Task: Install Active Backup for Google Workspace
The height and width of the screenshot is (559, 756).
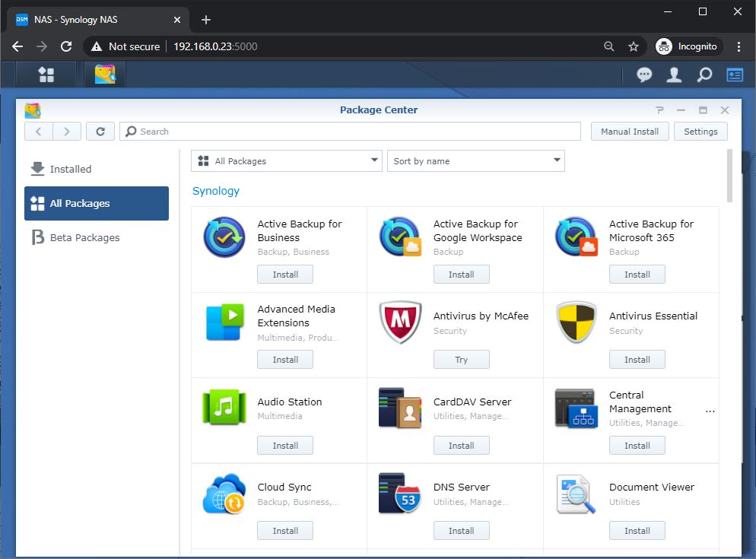Action: [462, 274]
